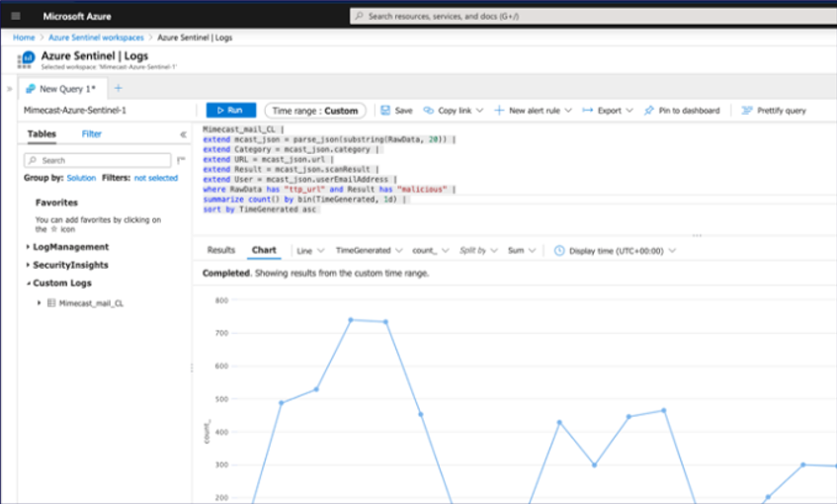Image resolution: width=837 pixels, height=504 pixels.
Task: Click the Prettify query icon
Action: point(748,111)
